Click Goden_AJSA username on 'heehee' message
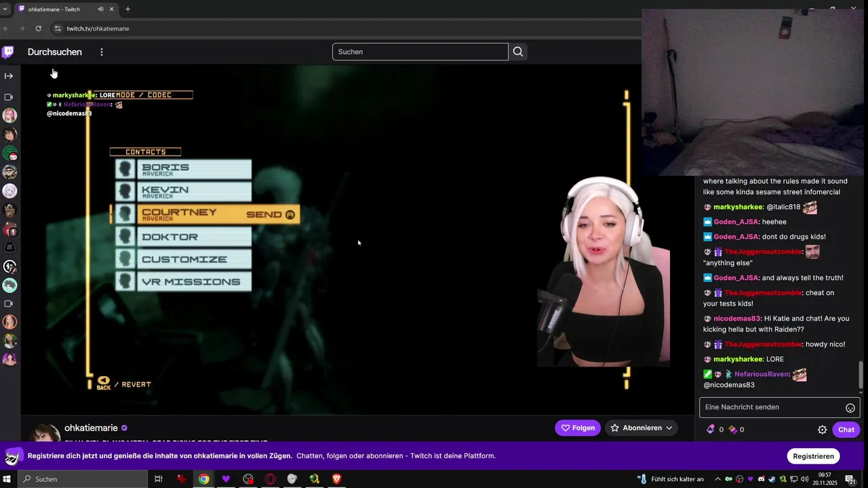The width and height of the screenshot is (868, 488). 736,222
